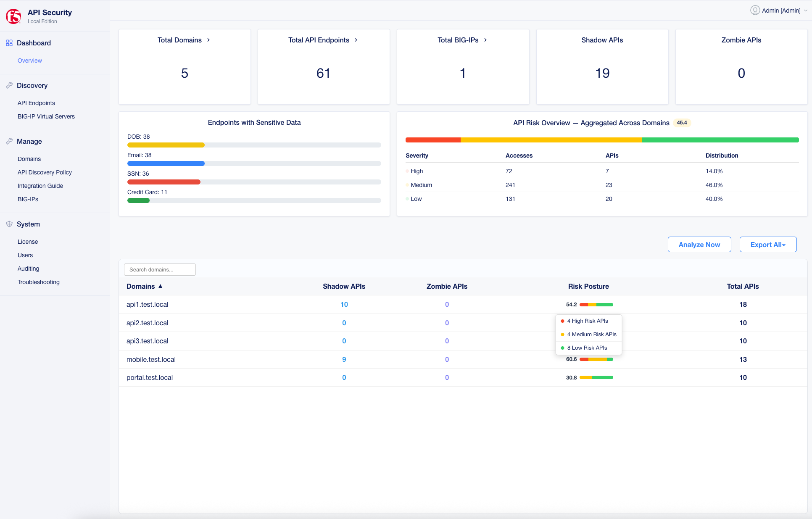Expand the Total API Endpoints chevron

coord(356,40)
